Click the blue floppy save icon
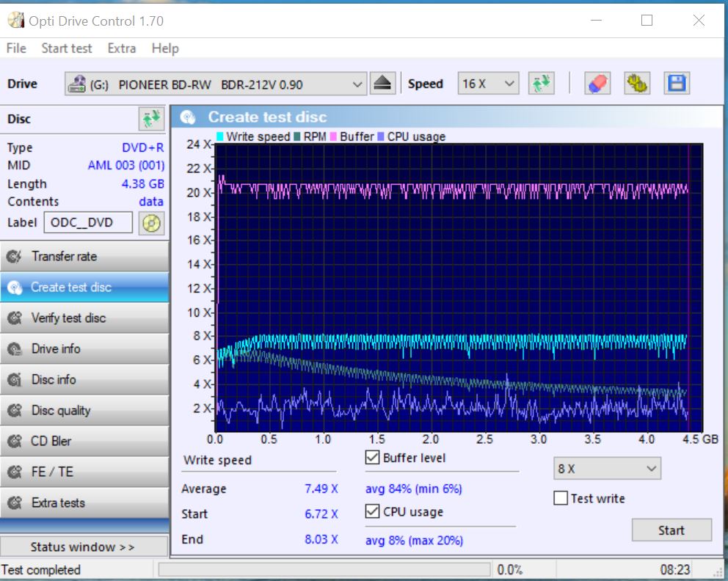Viewport: 728px width, 581px height. pos(676,84)
